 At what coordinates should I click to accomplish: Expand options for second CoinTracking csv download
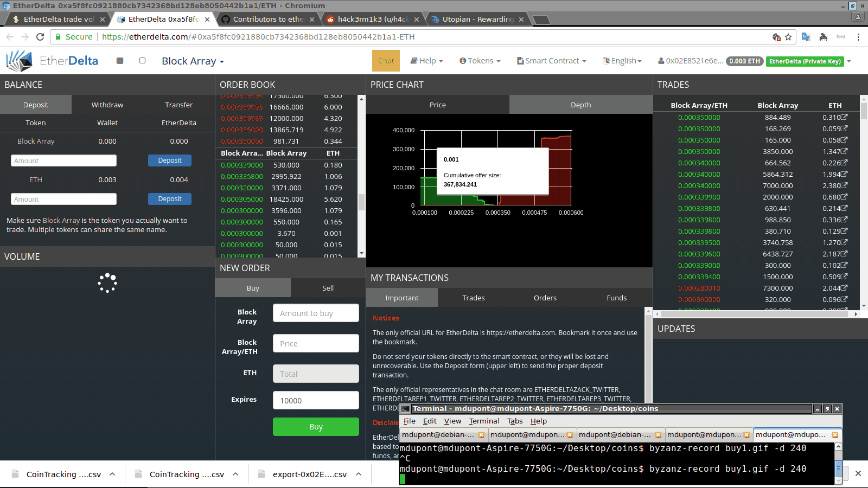(235, 474)
